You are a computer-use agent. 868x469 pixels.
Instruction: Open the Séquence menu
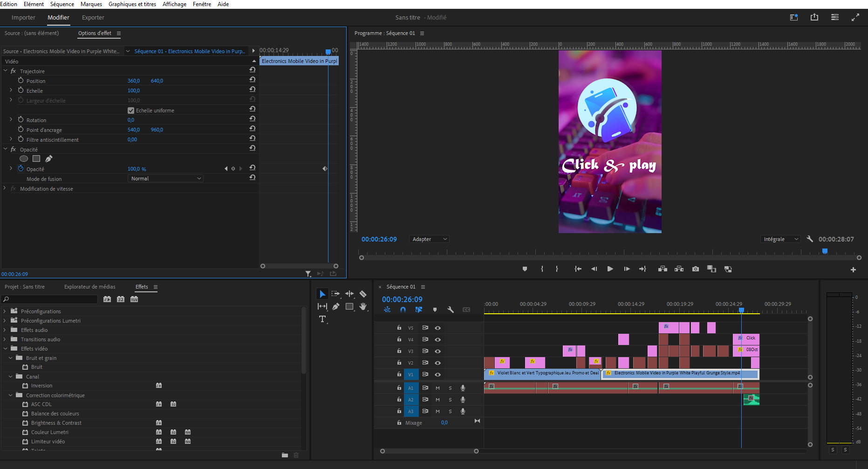[x=62, y=4]
